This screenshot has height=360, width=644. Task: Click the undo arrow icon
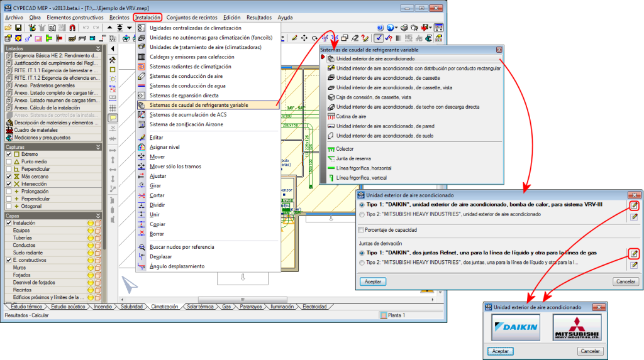pyautogui.click(x=86, y=28)
